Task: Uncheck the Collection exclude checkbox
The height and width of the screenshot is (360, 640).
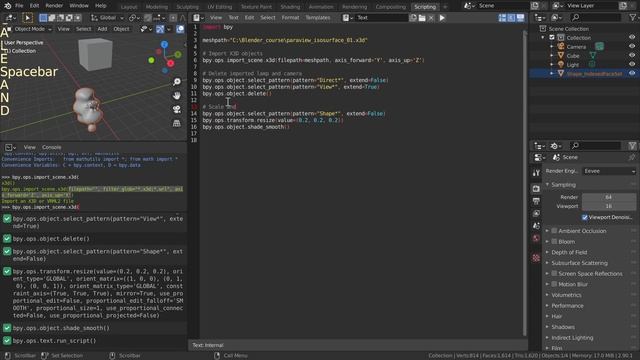Action: point(552,38)
